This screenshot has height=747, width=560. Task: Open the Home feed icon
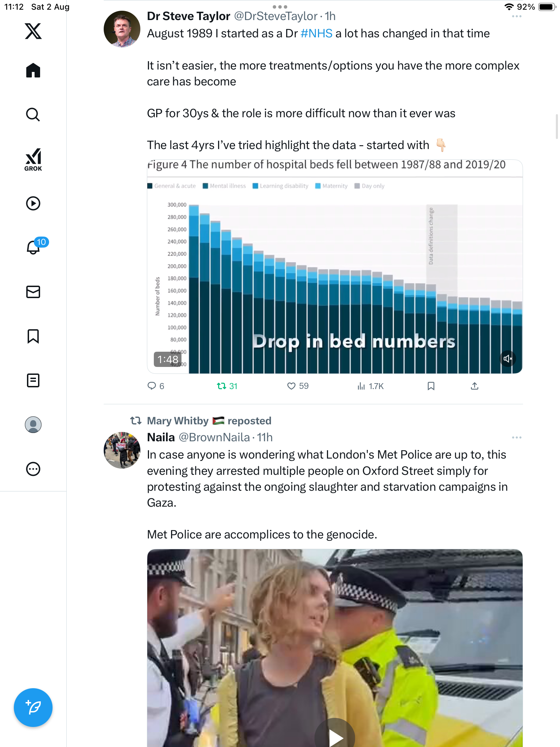(x=33, y=71)
